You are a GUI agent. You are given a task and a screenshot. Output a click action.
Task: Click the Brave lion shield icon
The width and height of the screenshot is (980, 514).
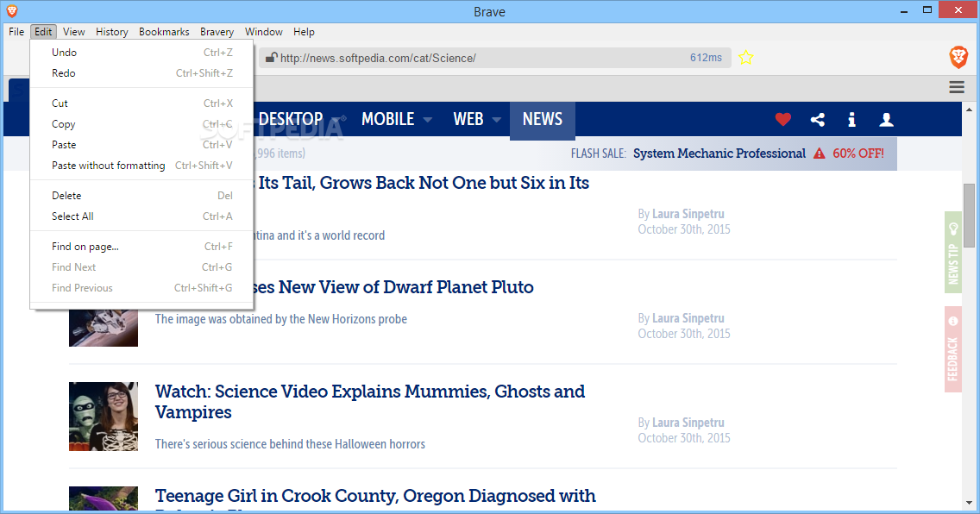coord(958,58)
